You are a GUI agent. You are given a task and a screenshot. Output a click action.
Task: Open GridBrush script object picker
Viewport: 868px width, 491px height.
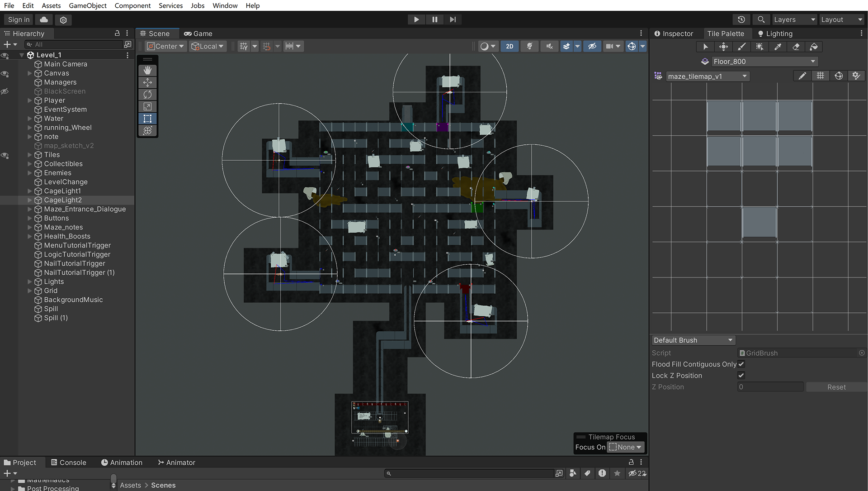pos(862,353)
